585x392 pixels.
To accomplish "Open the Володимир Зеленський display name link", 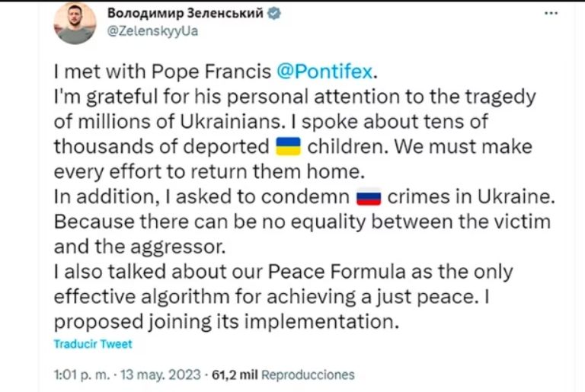I will 185,14.
